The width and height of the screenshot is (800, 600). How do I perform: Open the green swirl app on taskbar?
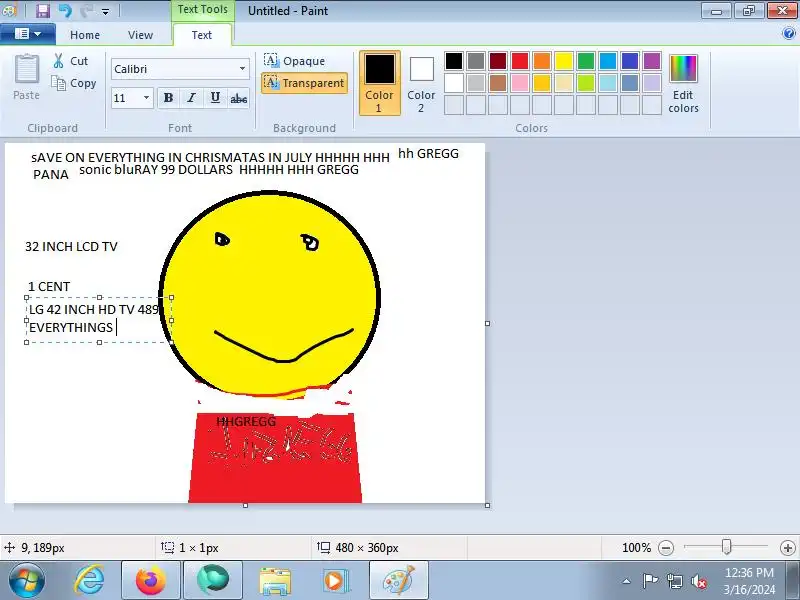(x=213, y=580)
